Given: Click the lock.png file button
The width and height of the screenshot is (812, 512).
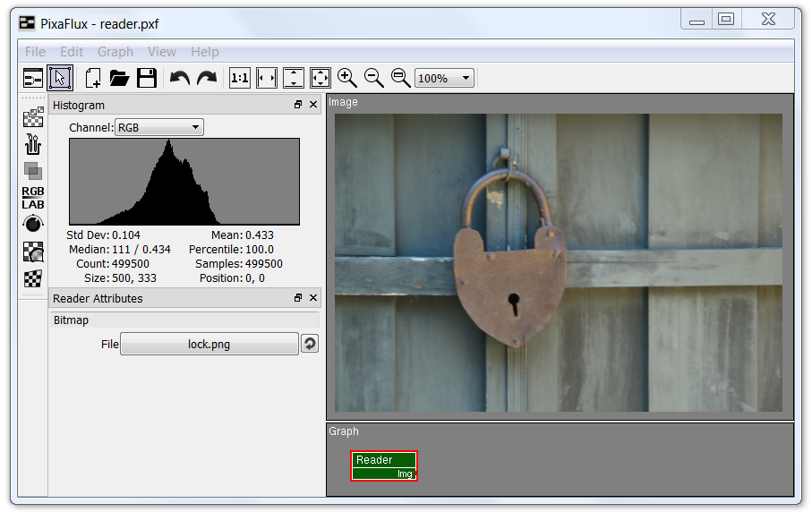Looking at the screenshot, I should [209, 344].
